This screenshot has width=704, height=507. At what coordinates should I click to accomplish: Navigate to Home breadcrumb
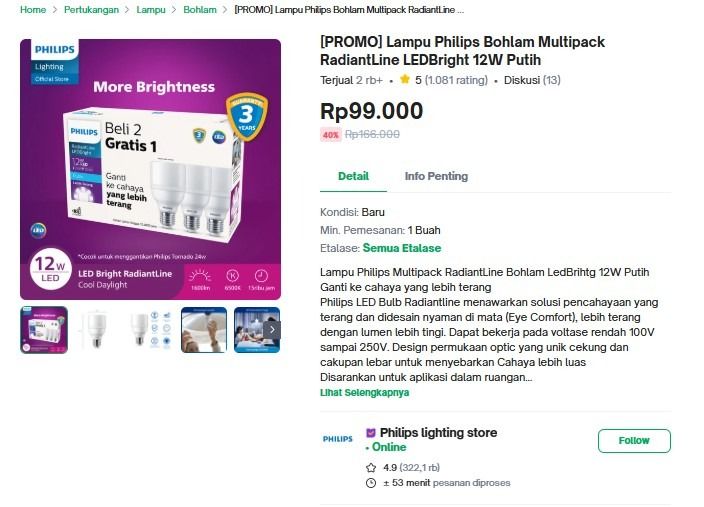pos(33,9)
